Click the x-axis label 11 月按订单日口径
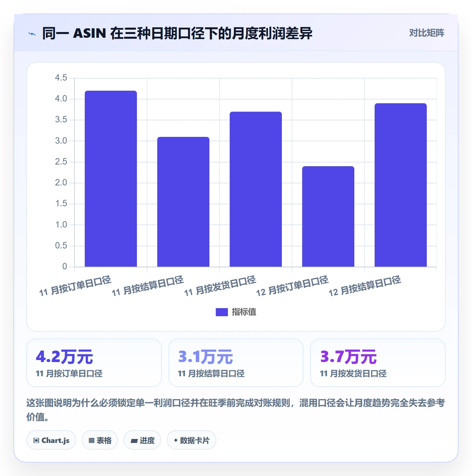This screenshot has width=472, height=476. 75,286
